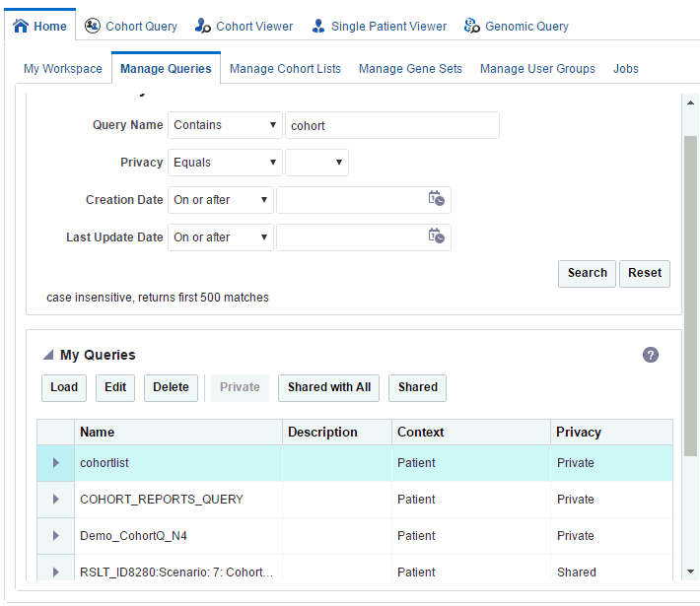Click the Genomic Query DNA icon
Screen dimensions: 700x606
coord(472,26)
